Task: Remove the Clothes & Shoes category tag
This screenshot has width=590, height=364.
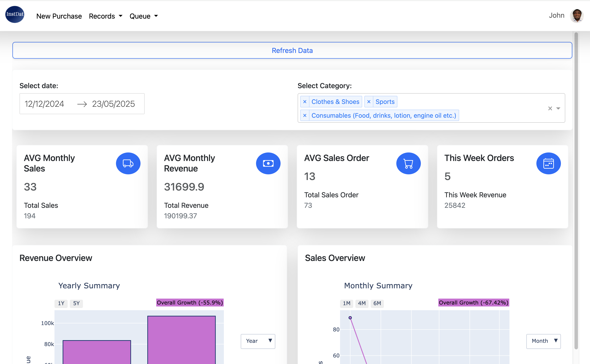Action: 305,102
